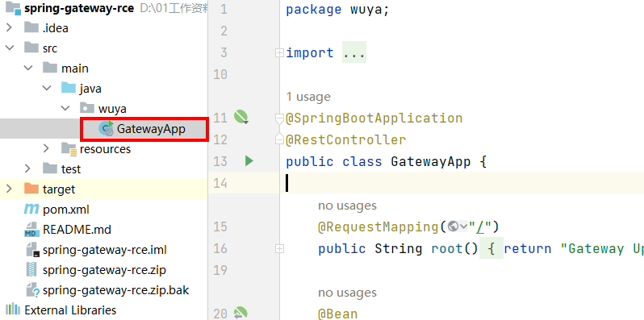Expand the target folder
Viewport: 644px width, 320px height.
9,189
